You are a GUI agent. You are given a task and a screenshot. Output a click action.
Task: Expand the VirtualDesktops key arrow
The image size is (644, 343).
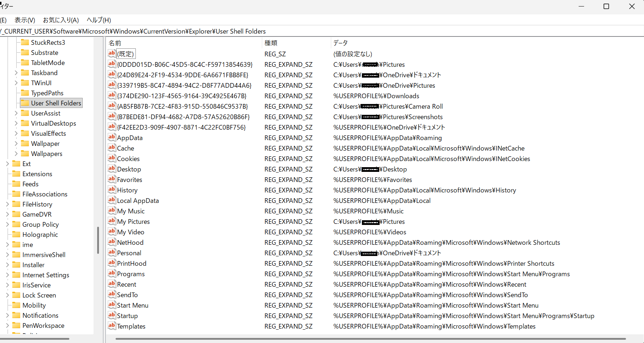[16, 123]
